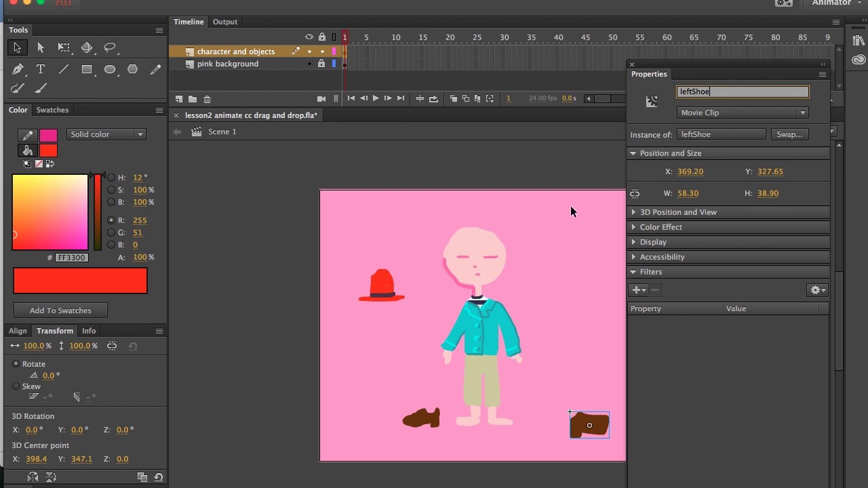Collapse the Position and Size section
The width and height of the screenshot is (868, 488).
(633, 153)
